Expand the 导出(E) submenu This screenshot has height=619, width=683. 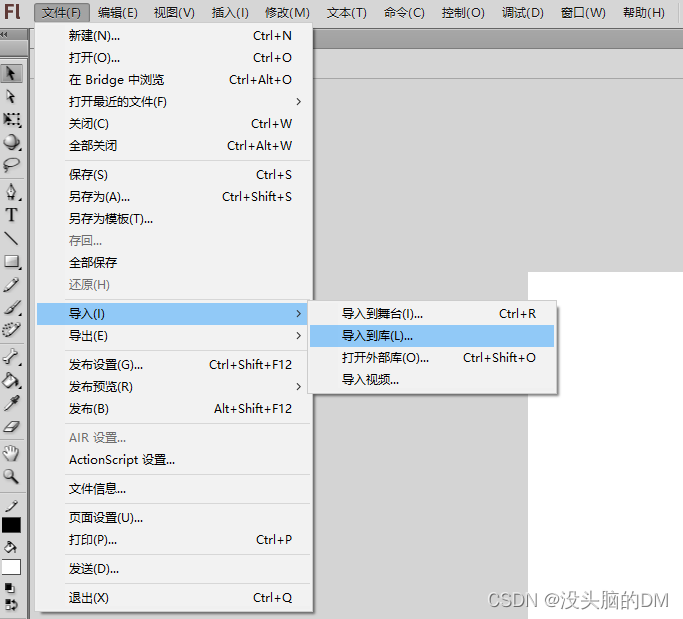[x=174, y=336]
